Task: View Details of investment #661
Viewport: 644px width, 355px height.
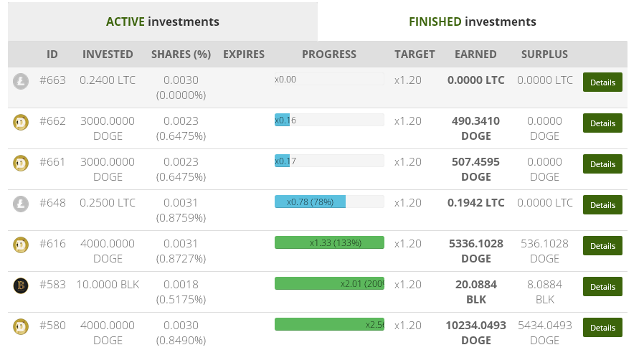Action: pos(602,164)
